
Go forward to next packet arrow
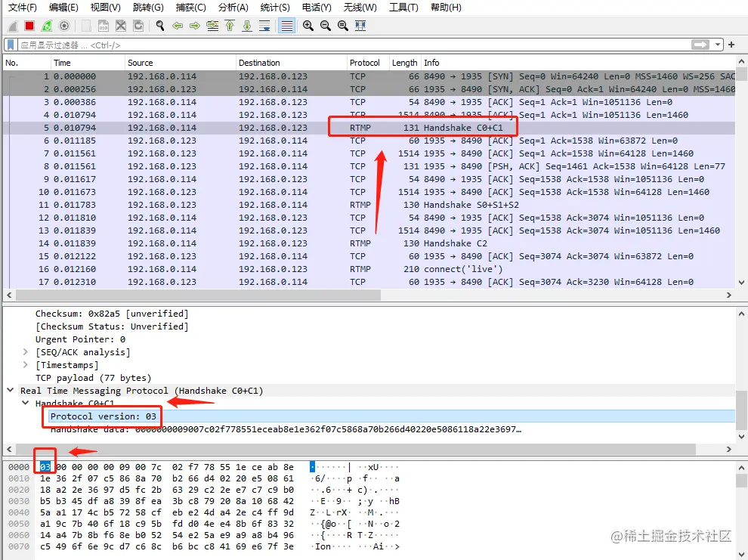point(195,26)
